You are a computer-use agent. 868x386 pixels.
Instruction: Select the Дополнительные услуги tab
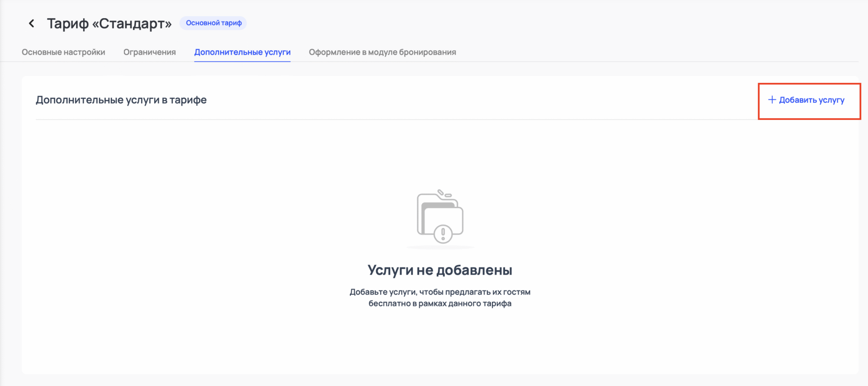point(242,52)
